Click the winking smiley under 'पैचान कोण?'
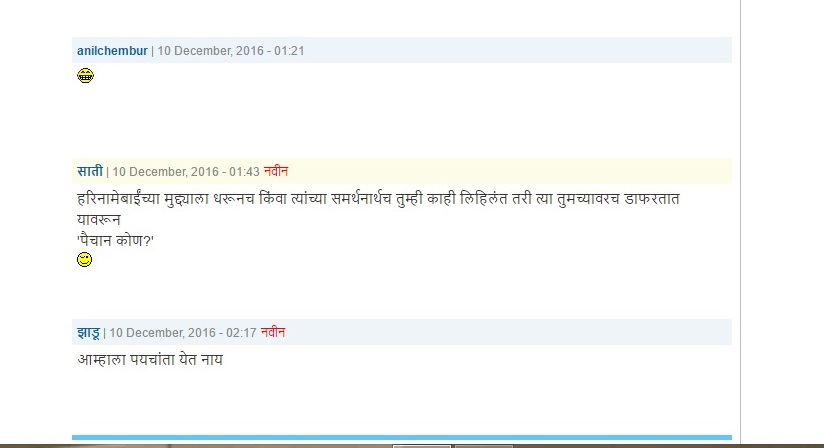Screen dimensions: 824x448 pos(85,259)
